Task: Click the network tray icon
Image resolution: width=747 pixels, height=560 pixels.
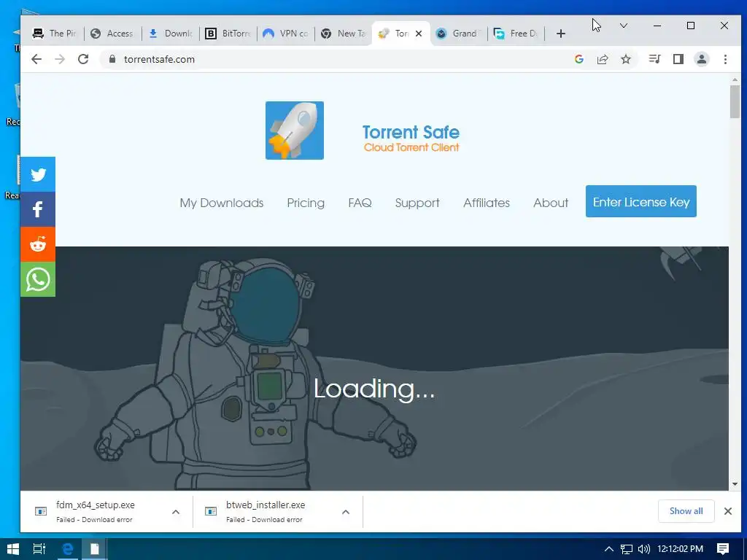Action: [x=627, y=549]
